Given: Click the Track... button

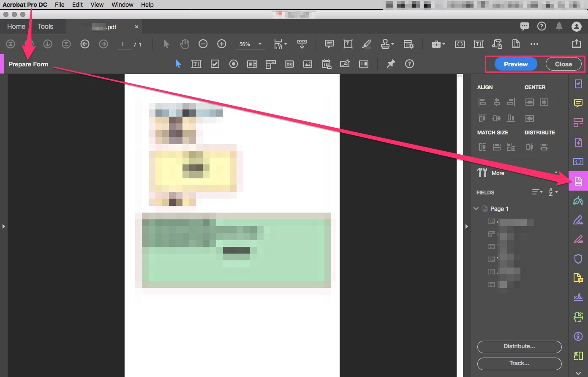Looking at the screenshot, I should pos(520,363).
